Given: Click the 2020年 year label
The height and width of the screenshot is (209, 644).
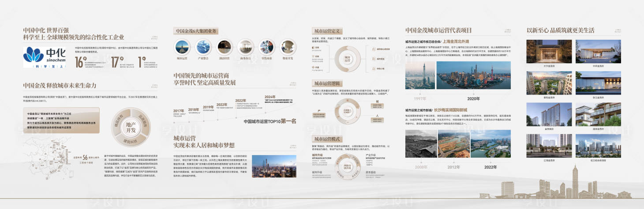Looking at the screenshot, I should [x=474, y=99].
